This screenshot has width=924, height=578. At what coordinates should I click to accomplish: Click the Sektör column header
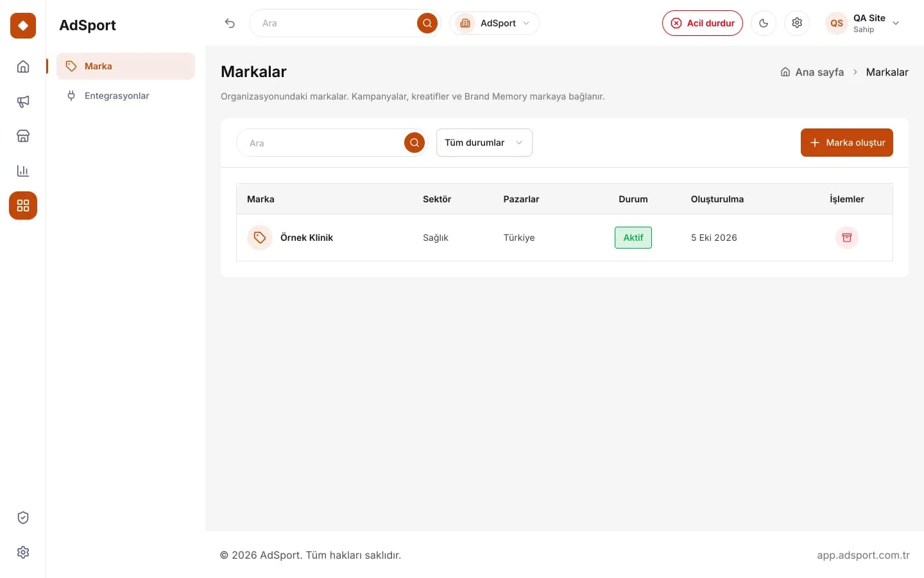pyautogui.click(x=437, y=199)
